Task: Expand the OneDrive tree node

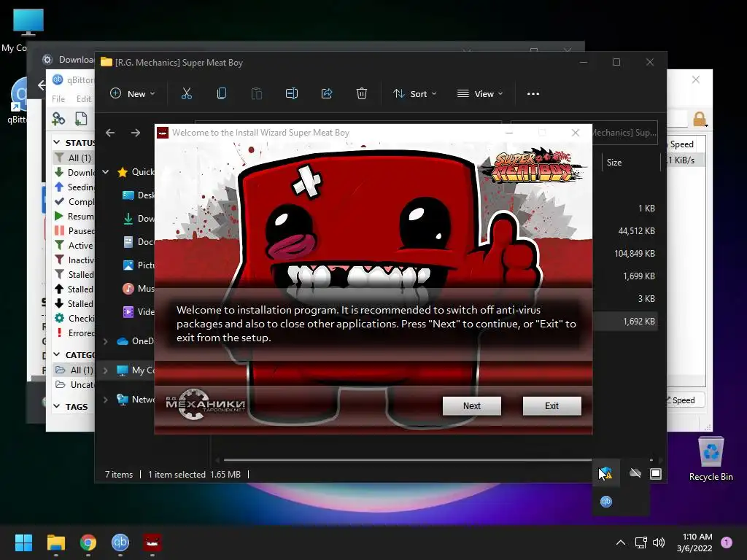Action: coord(106,341)
